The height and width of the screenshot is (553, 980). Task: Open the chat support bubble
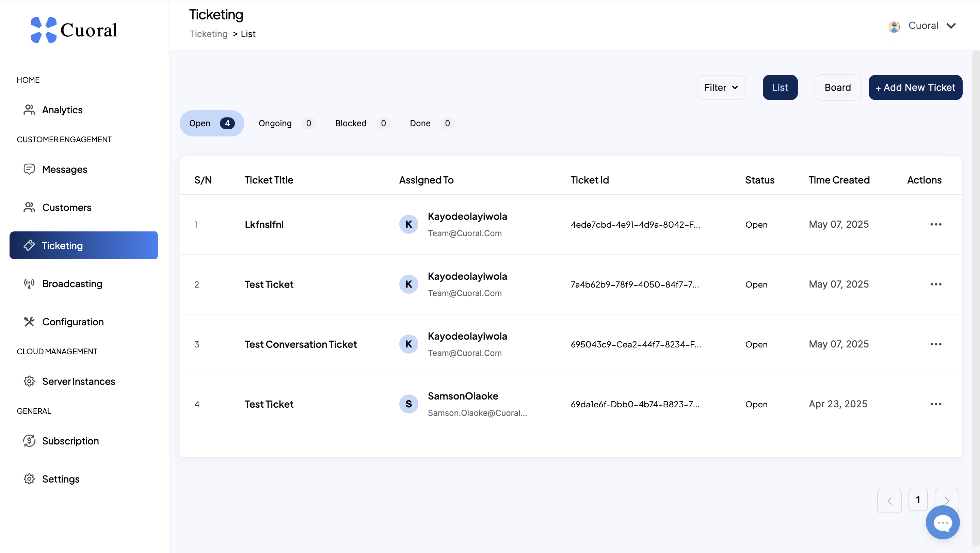point(942,523)
